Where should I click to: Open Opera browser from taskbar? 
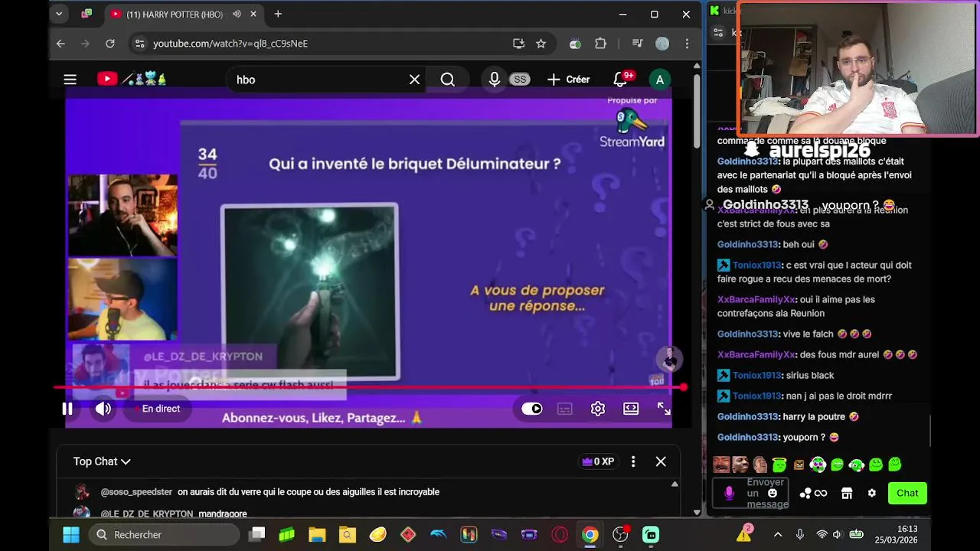560,534
